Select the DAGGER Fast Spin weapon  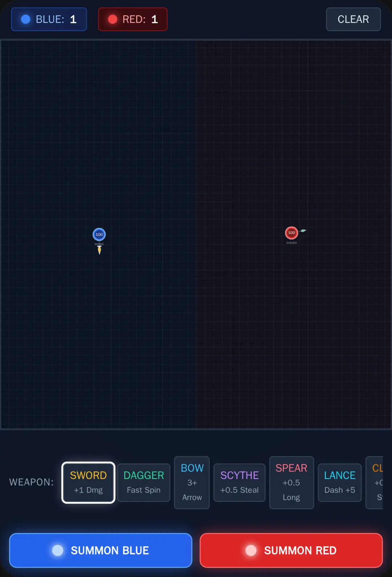click(144, 483)
